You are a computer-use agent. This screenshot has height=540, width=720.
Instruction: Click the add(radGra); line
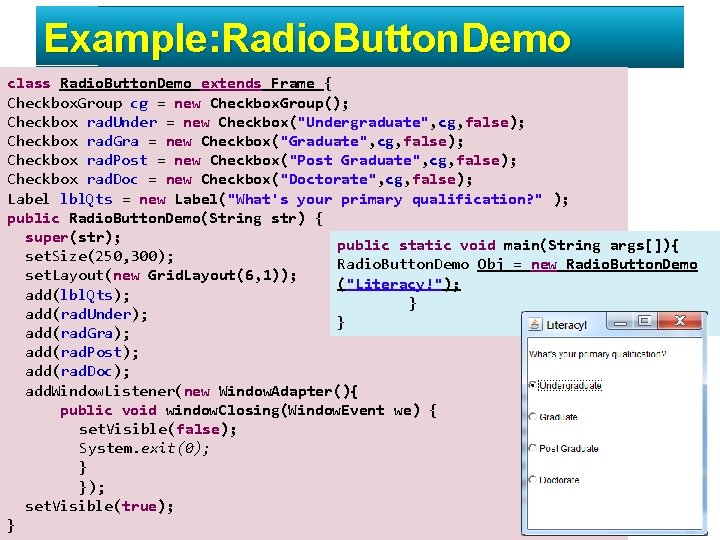point(77,333)
